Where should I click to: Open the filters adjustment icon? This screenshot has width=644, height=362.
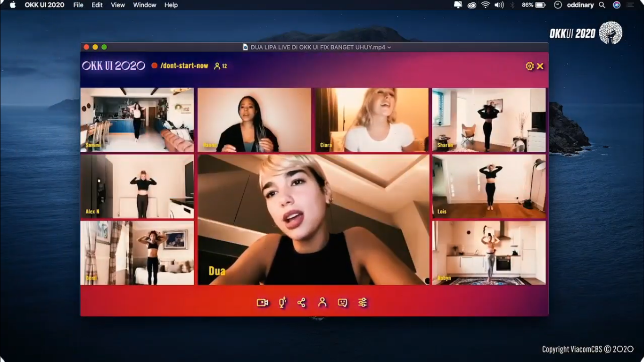(362, 303)
